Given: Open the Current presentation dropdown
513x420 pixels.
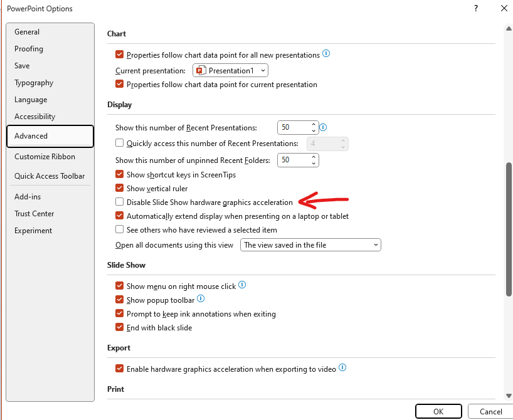Looking at the screenshot, I should (262, 70).
